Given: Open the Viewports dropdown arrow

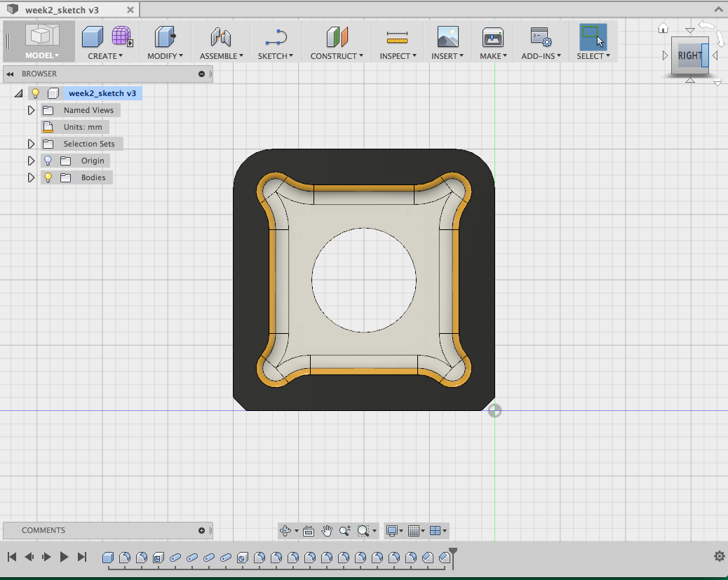Looking at the screenshot, I should [x=445, y=531].
